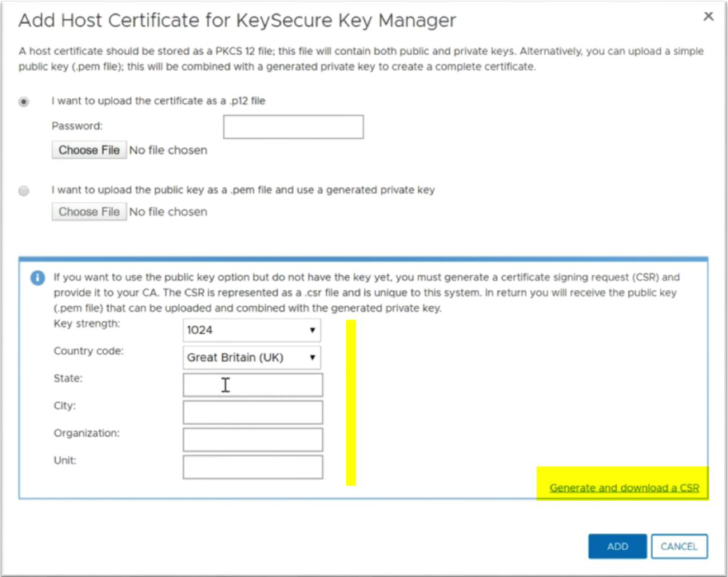Focus the Organization text field

click(253, 440)
